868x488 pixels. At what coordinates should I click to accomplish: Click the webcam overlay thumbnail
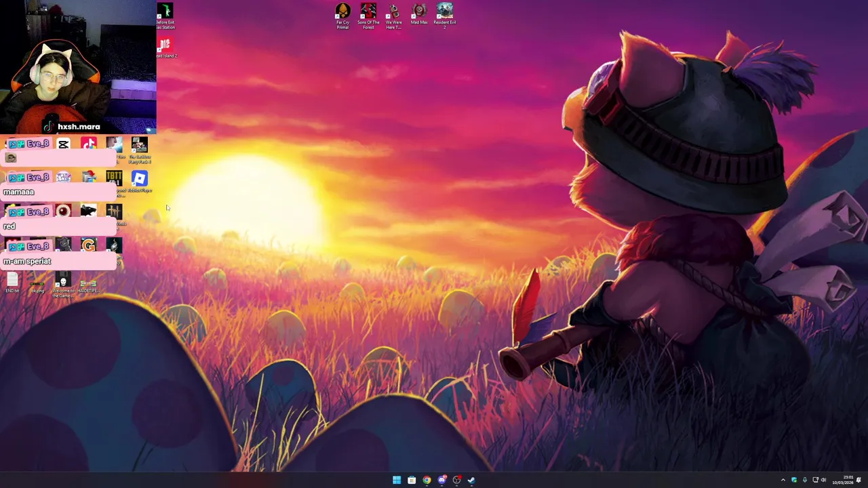point(78,66)
